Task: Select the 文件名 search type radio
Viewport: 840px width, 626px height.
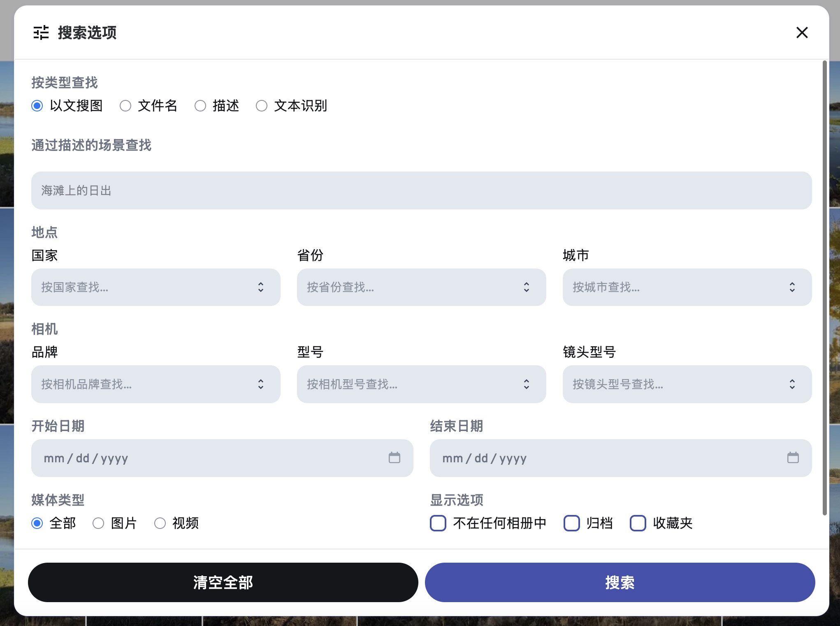Action: 125,106
